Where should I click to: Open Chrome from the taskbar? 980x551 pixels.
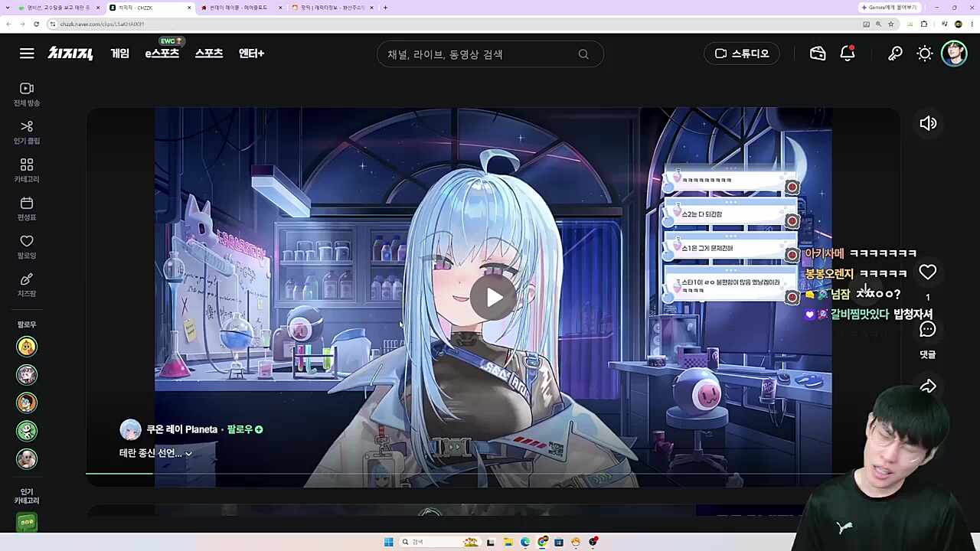pyautogui.click(x=543, y=542)
